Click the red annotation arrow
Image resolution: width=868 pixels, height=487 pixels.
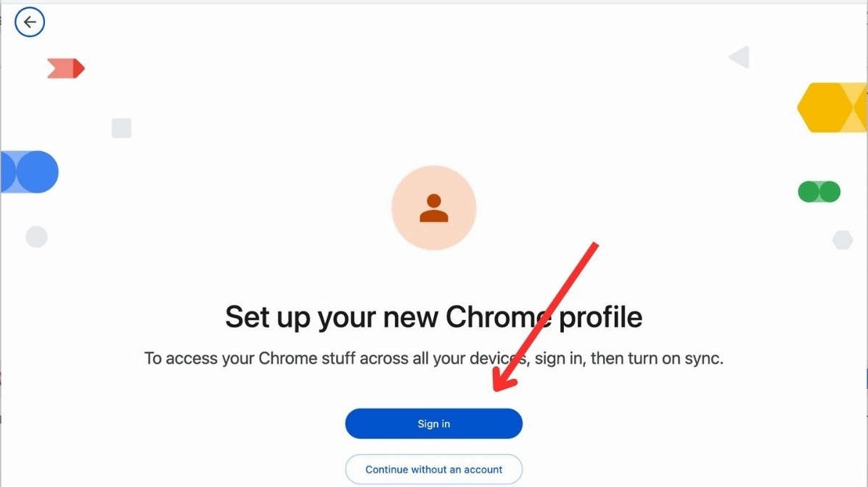[x=546, y=315]
